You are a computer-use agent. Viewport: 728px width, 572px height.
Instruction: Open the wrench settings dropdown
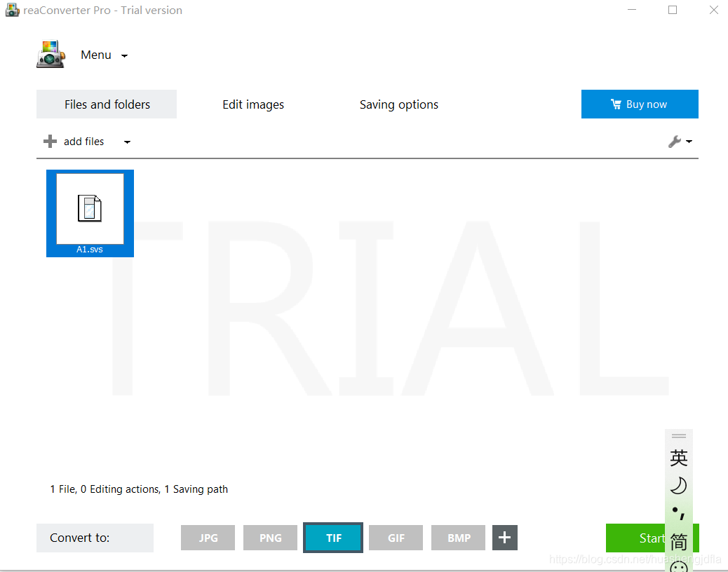pyautogui.click(x=680, y=142)
